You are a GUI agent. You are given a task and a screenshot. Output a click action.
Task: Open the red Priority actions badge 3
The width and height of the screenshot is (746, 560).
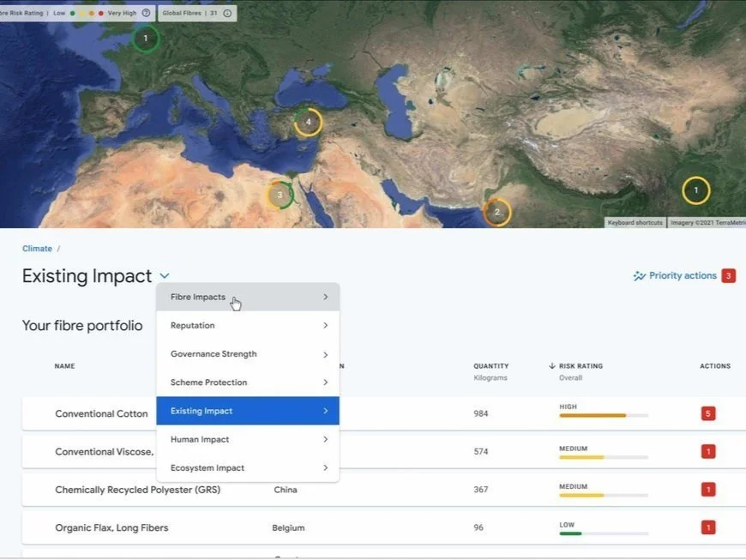pyautogui.click(x=728, y=276)
